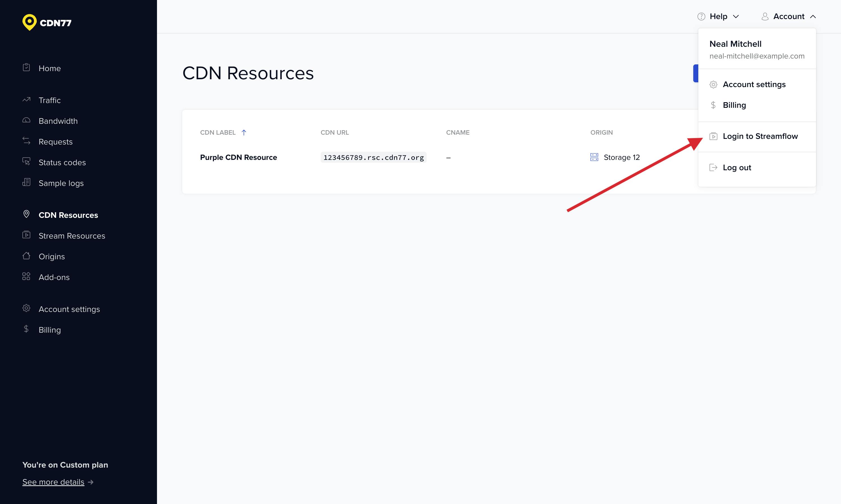
Task: Open Billing in the account dropdown
Action: [x=734, y=105]
